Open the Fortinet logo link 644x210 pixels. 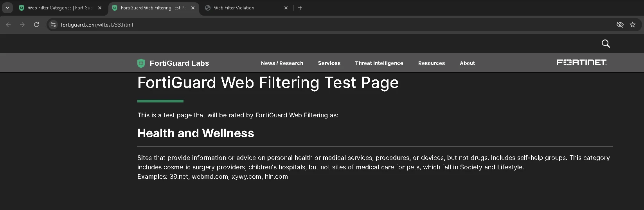click(581, 63)
